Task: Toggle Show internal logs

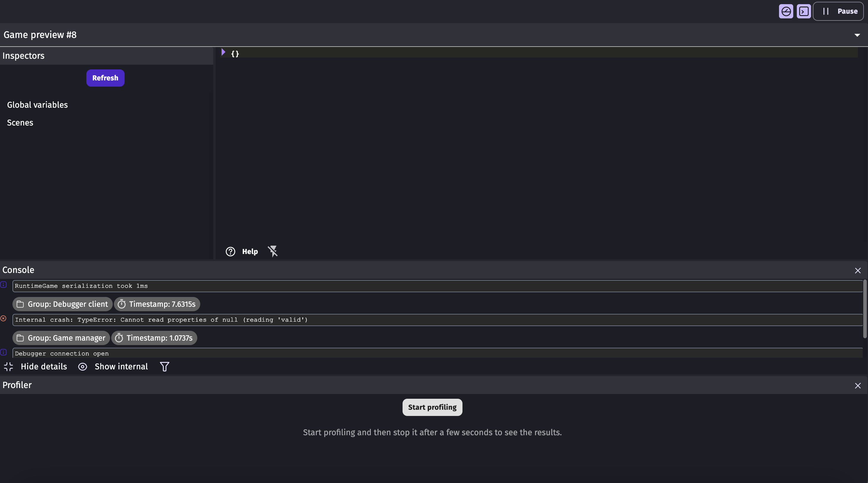Action: tap(121, 366)
